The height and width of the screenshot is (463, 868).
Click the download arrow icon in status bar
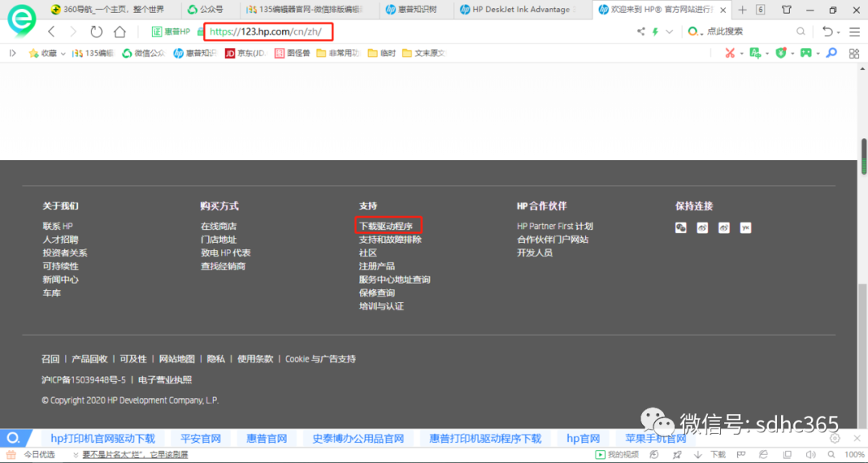(698, 455)
